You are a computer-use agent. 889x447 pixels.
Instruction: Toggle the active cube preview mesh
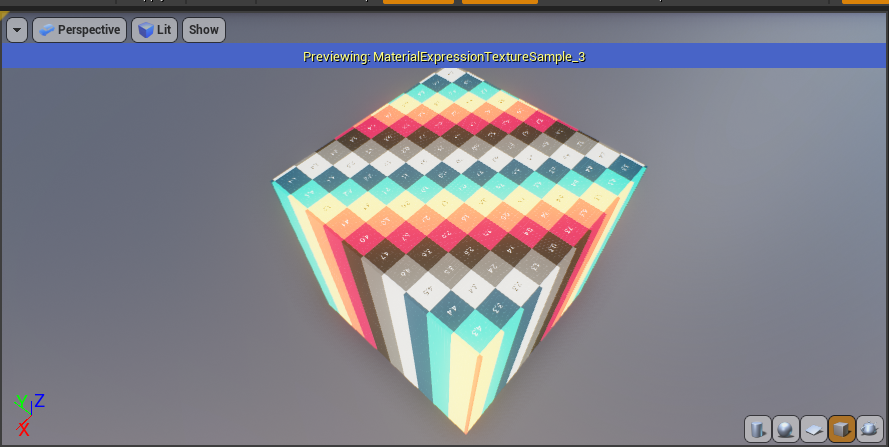click(x=841, y=429)
